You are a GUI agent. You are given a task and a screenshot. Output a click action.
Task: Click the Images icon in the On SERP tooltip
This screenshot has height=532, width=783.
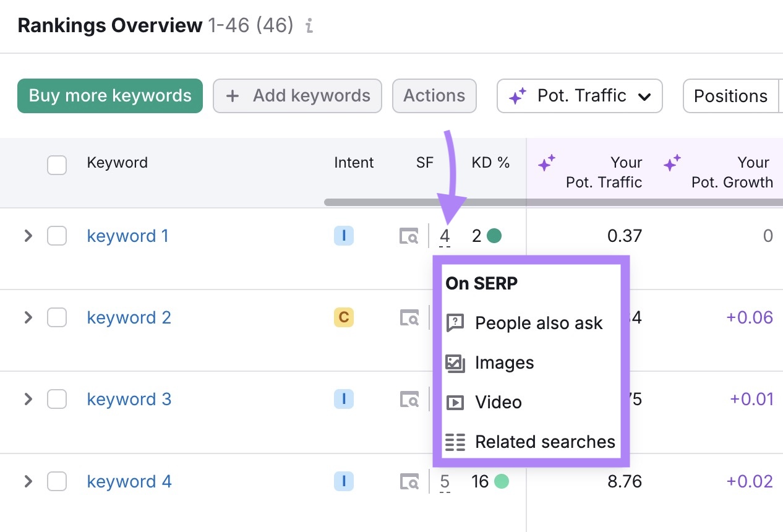455,363
